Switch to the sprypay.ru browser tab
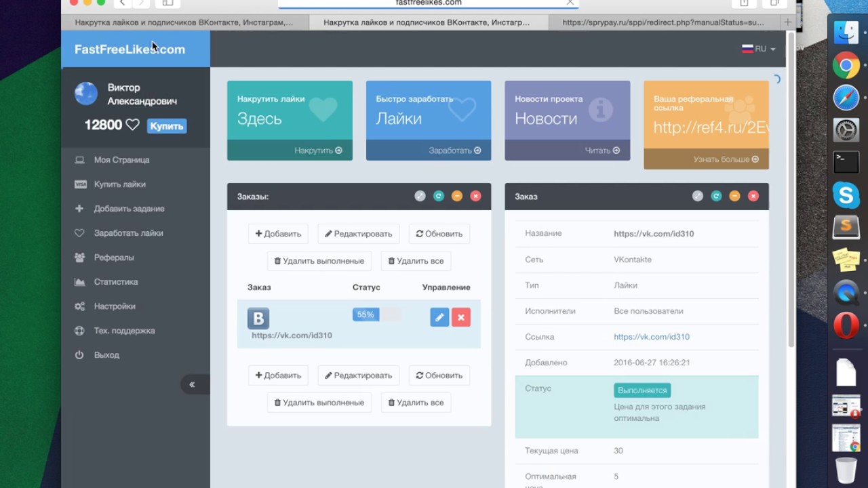The image size is (868, 488). (x=664, y=22)
